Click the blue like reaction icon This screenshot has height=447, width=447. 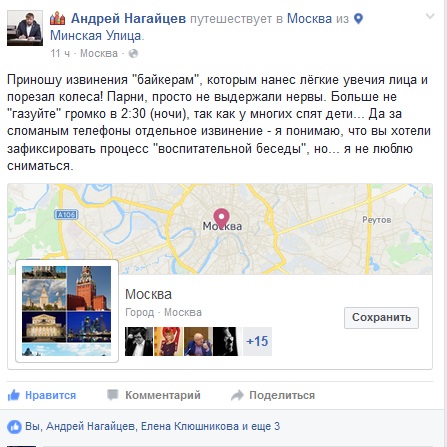tap(14, 427)
